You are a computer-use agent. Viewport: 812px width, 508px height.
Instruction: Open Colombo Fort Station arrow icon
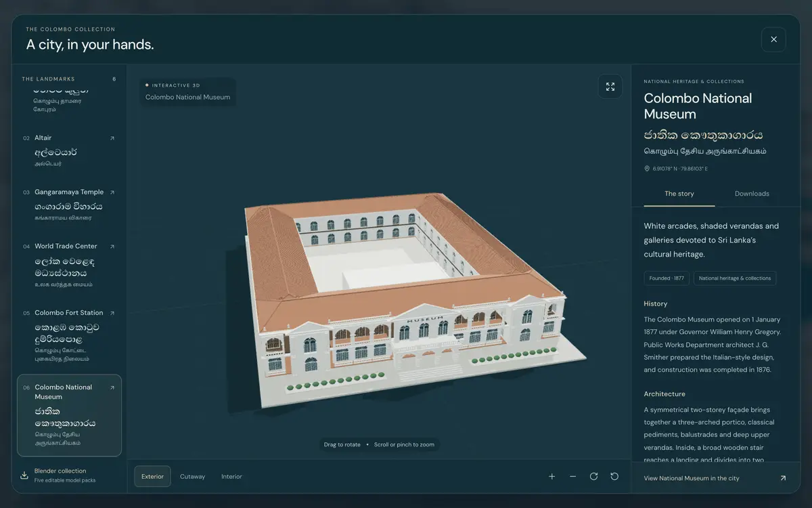tap(112, 313)
